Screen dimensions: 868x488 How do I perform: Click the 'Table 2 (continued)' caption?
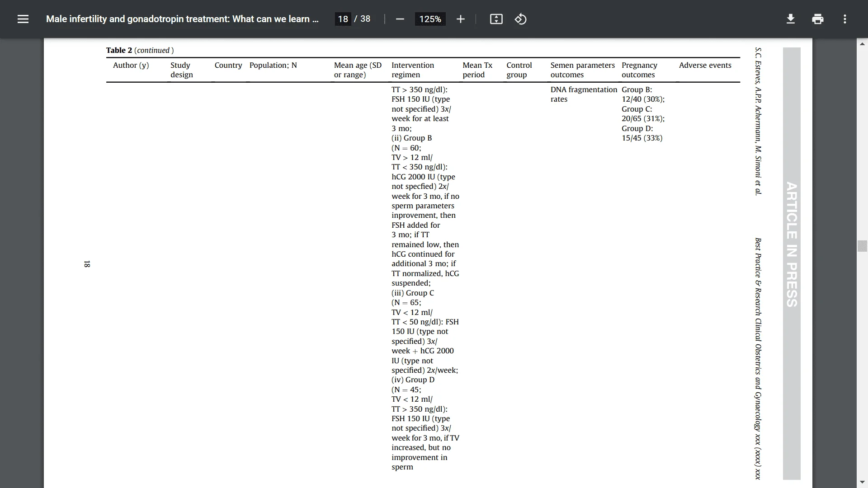click(140, 50)
